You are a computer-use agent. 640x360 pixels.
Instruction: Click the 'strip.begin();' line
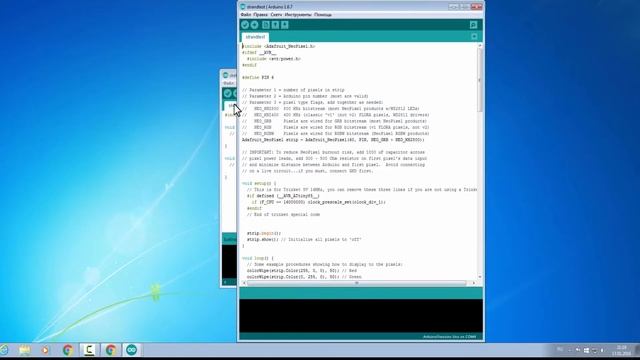(264, 233)
